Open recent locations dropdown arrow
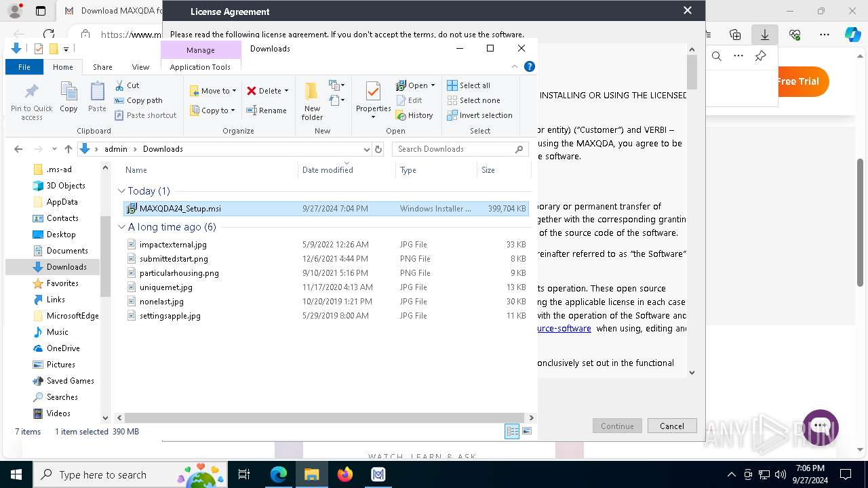The image size is (868, 488). tap(54, 149)
